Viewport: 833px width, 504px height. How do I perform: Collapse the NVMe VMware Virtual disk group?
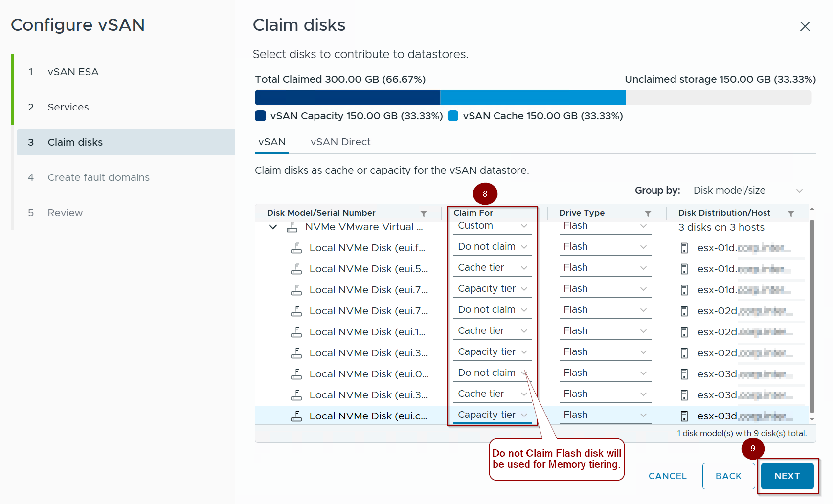coord(273,227)
